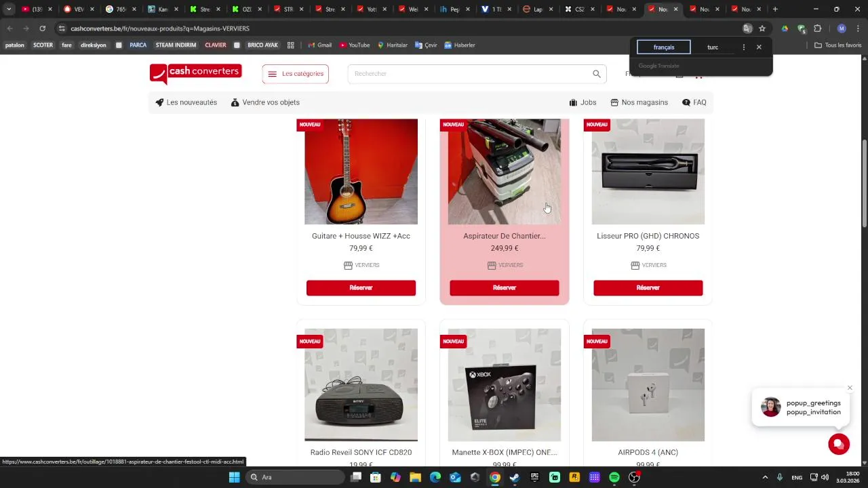Reserve the Guitare + Housse WIZZ item
This screenshot has width=868, height=488.
[361, 288]
